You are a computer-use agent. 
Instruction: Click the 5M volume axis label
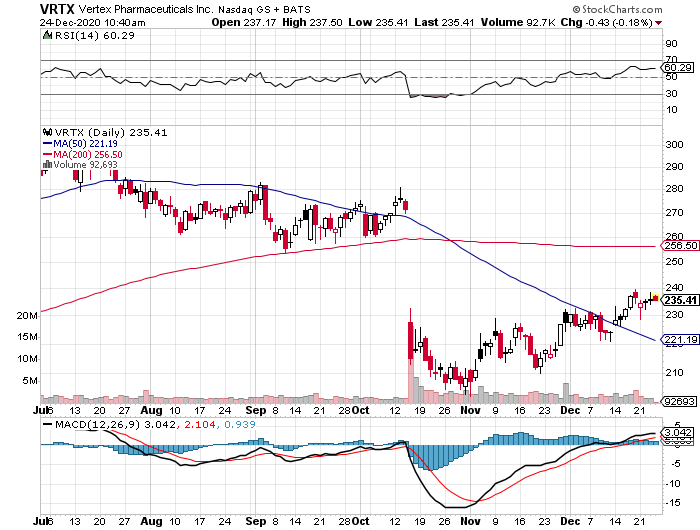pyautogui.click(x=30, y=381)
